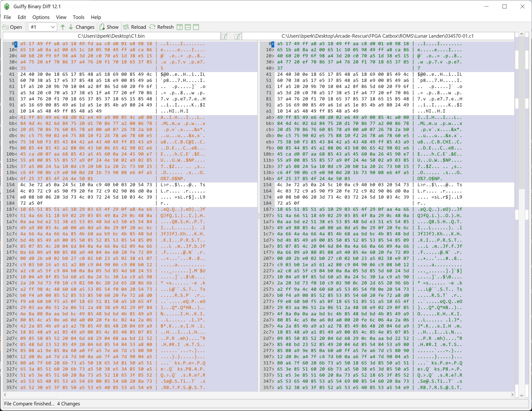
Task: Switch to side-by-side vertical split layout
Action: coord(180,27)
